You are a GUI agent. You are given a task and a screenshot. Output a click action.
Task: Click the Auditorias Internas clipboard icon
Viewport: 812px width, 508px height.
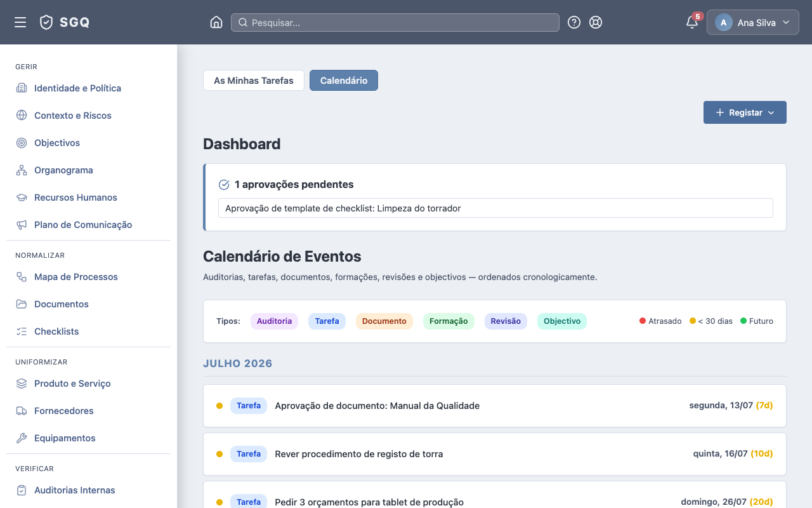tap(22, 490)
